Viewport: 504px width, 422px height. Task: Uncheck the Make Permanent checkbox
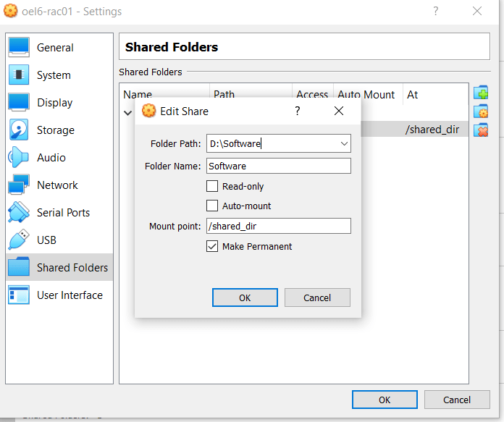coord(212,246)
